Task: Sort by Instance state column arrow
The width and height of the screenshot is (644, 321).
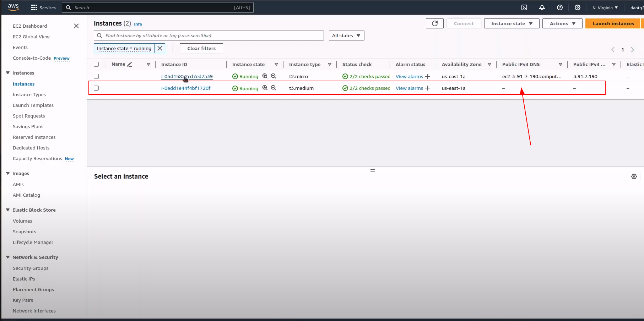Action: [276, 64]
